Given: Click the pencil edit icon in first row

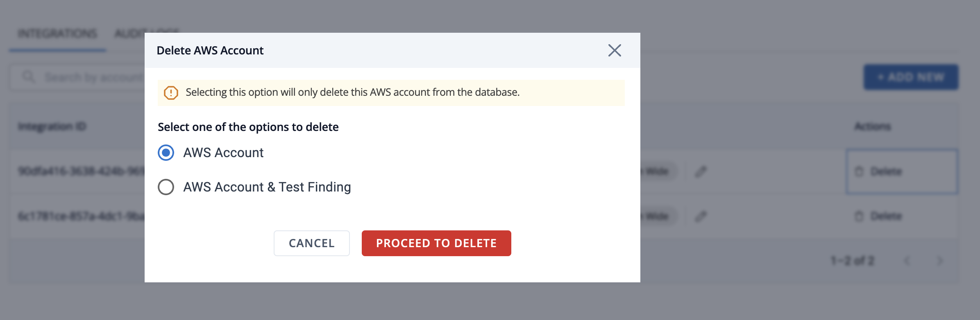Looking at the screenshot, I should point(701,171).
